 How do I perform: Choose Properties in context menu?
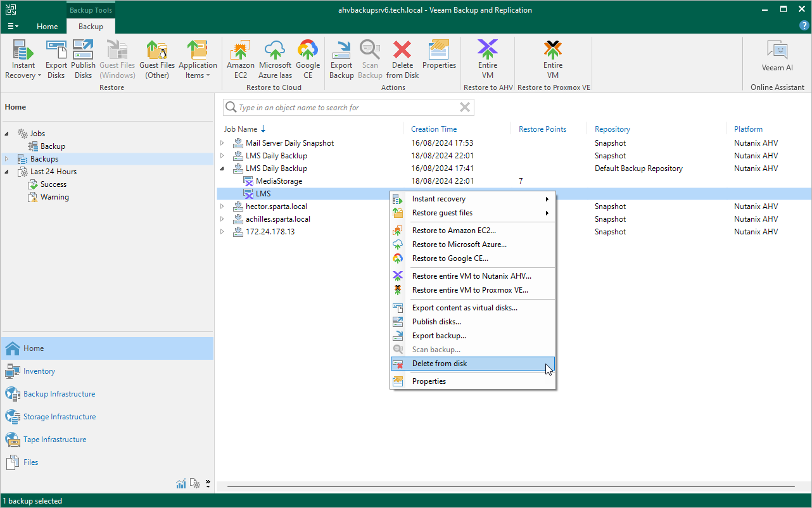[x=473, y=381]
